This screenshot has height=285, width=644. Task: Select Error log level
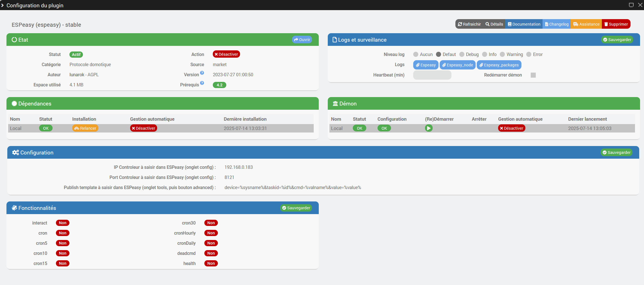(x=529, y=54)
